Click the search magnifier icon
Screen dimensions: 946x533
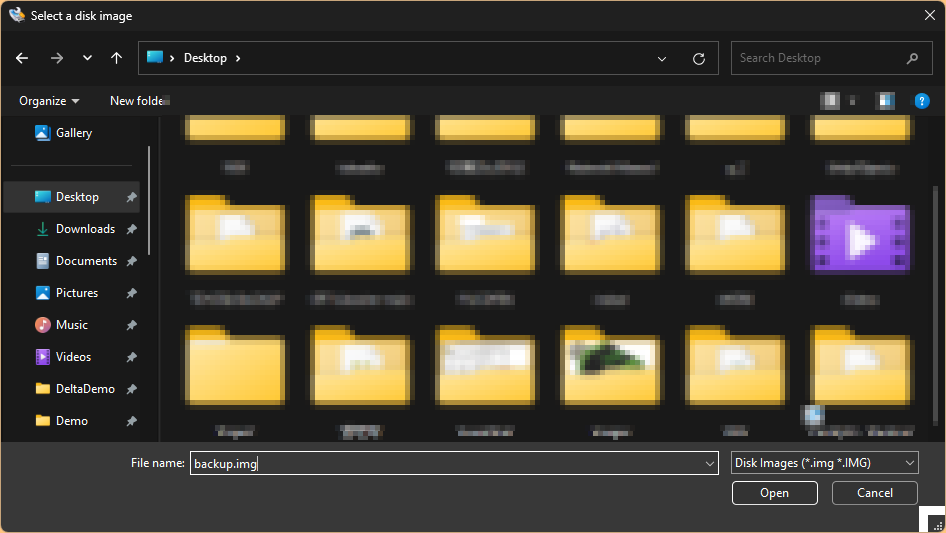pyautogui.click(x=912, y=58)
